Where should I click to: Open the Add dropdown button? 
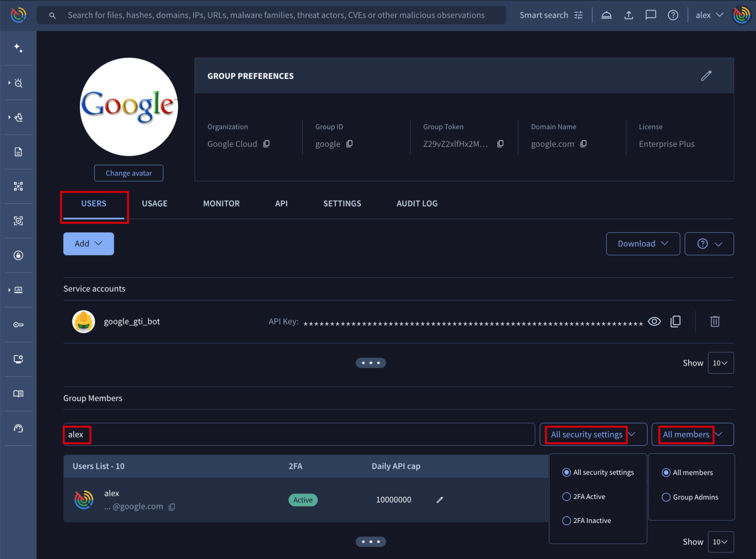click(x=88, y=244)
